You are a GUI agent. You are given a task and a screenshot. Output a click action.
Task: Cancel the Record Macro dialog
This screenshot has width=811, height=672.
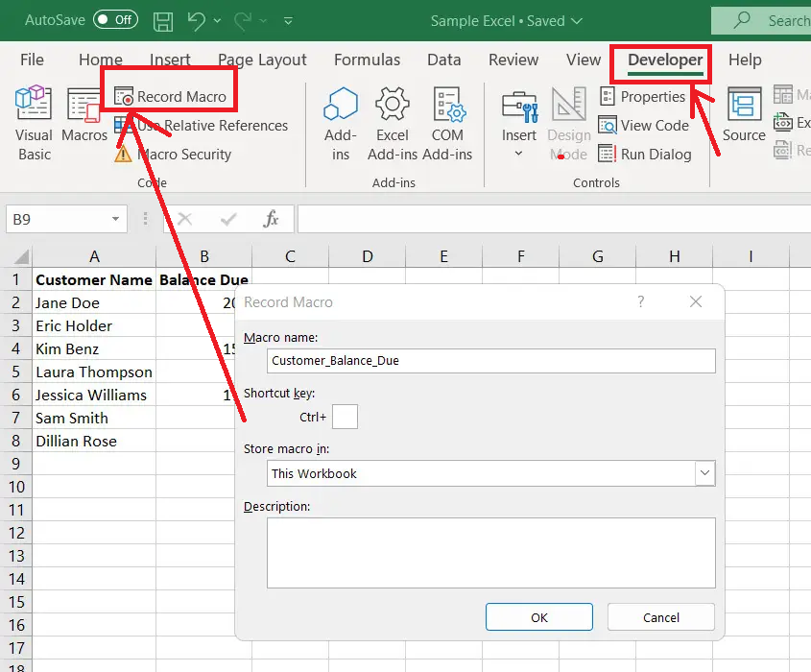coord(660,617)
